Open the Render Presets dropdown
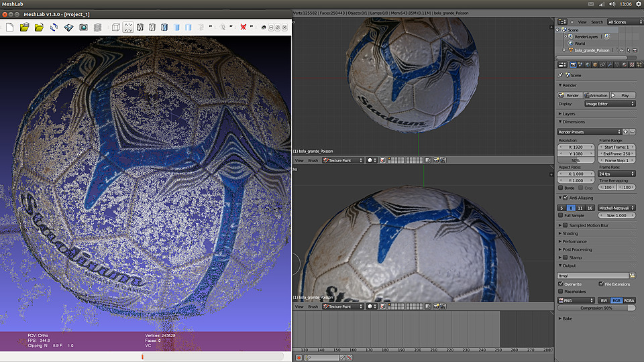The width and height of the screenshot is (644, 362). click(589, 132)
